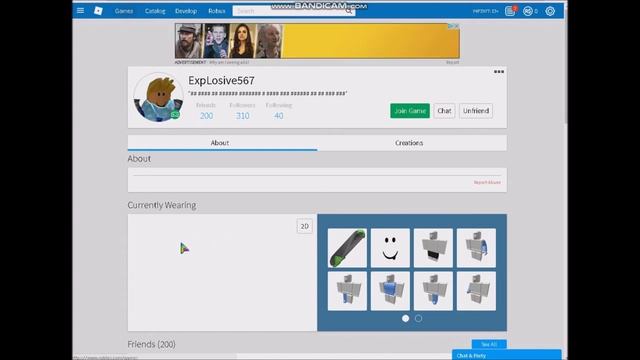Open the Friends count 200
Image resolution: width=640 pixels, height=360 pixels.
206,116
